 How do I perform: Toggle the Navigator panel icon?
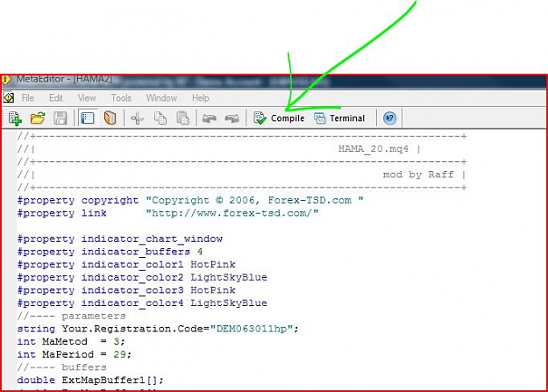click(88, 118)
